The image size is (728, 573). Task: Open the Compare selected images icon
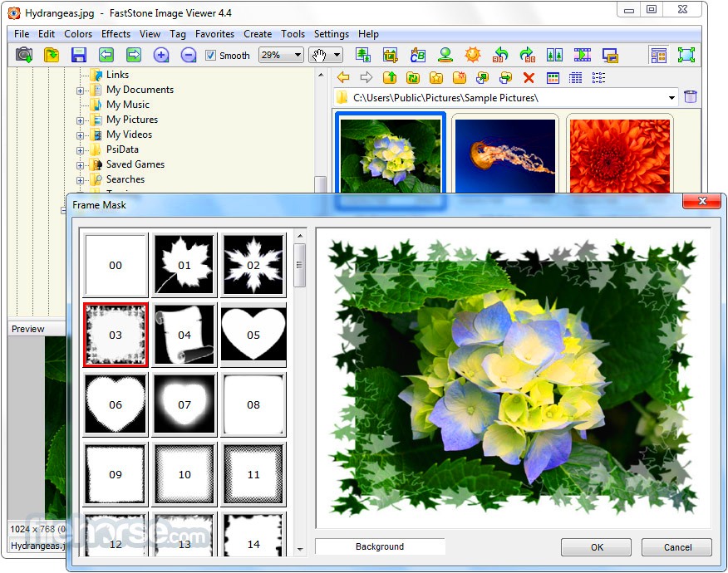coord(555,55)
